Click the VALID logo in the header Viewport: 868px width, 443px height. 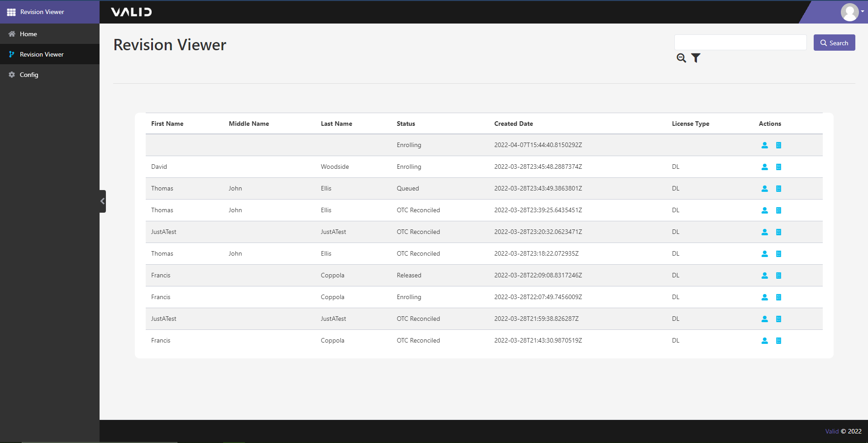(131, 12)
